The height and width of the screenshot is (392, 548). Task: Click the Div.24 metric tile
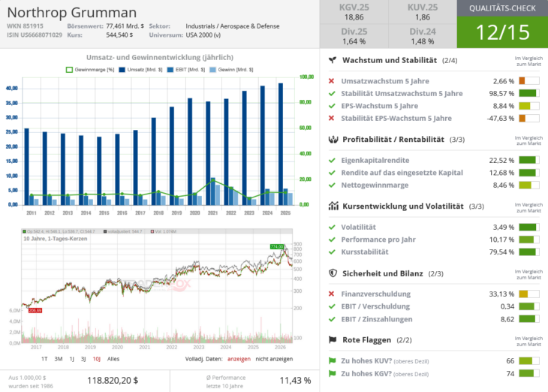tap(423, 36)
